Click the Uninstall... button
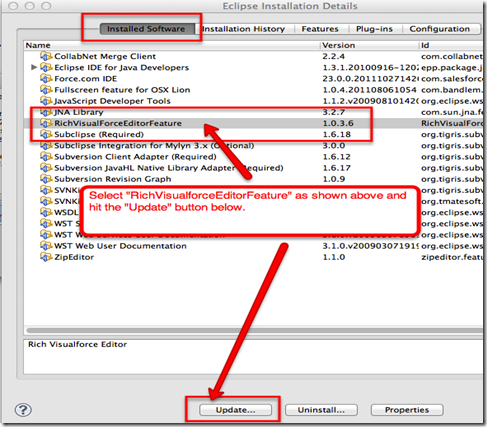 pos(321,410)
